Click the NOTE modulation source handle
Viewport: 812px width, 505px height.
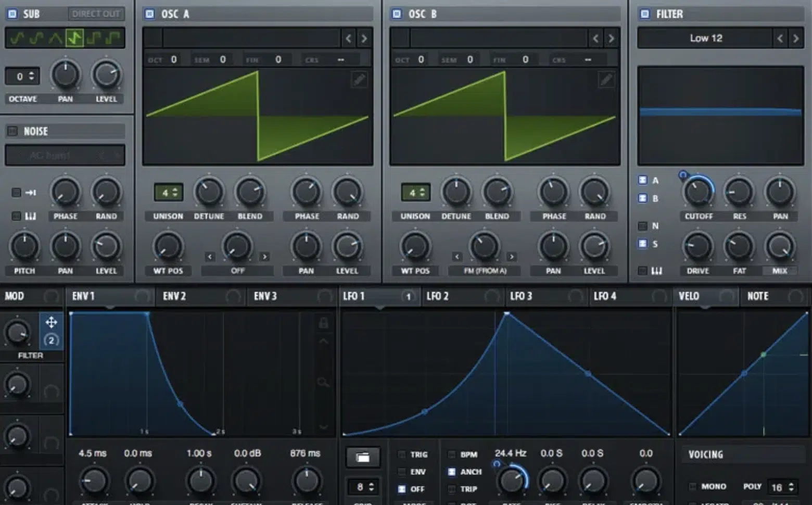pos(795,296)
